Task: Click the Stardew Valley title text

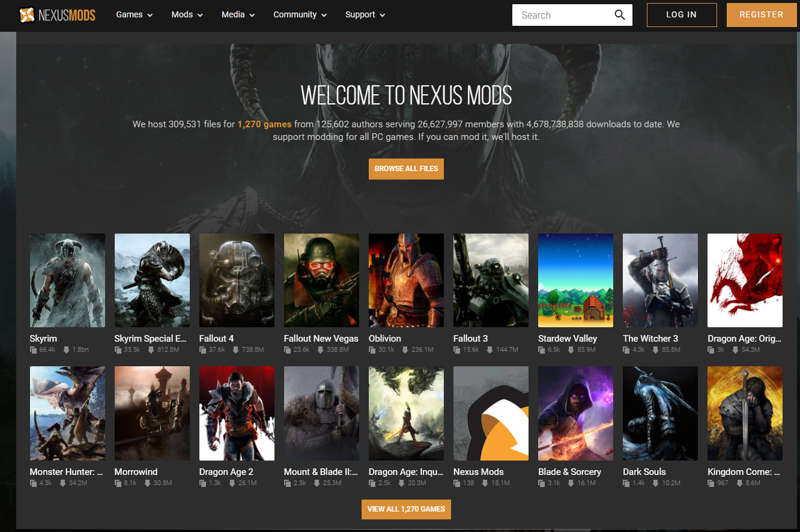Action: pyautogui.click(x=568, y=339)
